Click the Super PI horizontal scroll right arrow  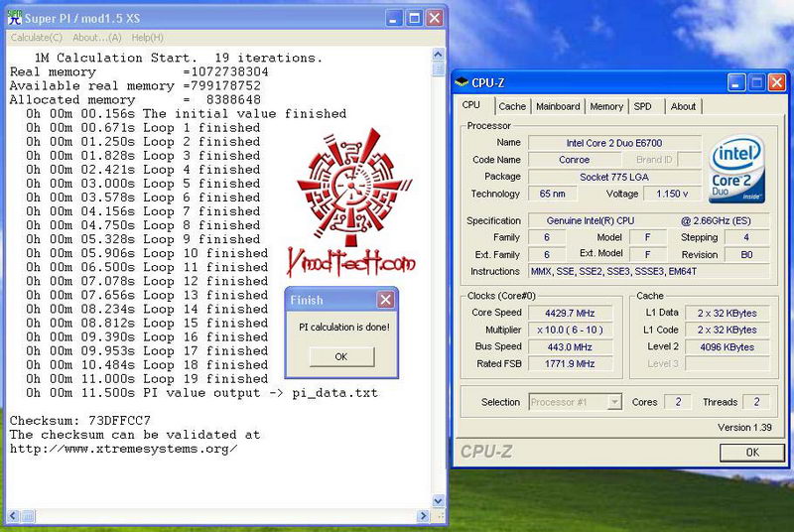click(x=423, y=516)
